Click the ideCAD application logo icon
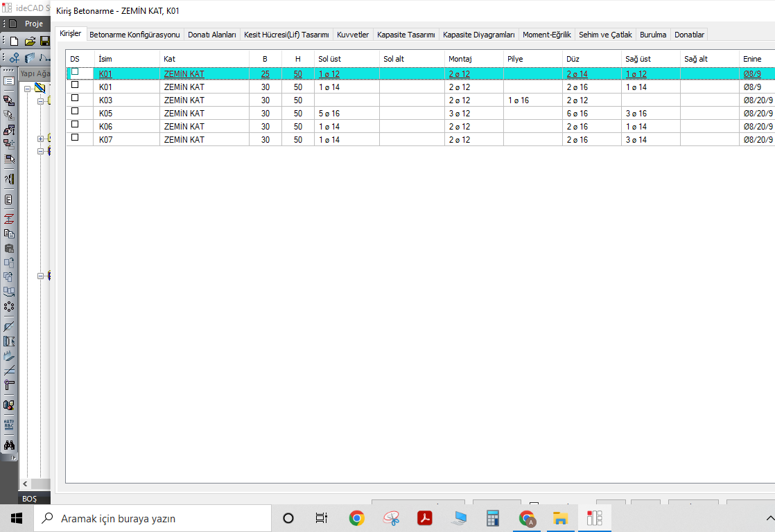Viewport: 775px width, 532px height. coord(7,8)
